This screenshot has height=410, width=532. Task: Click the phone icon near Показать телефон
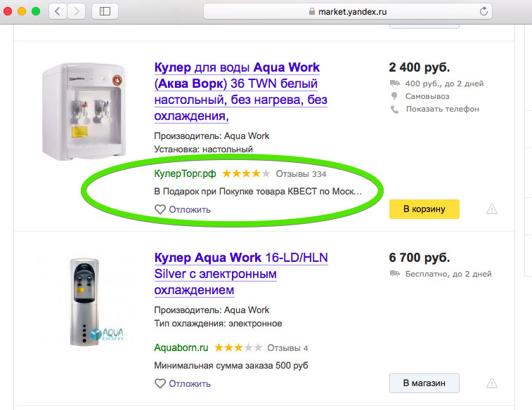[x=394, y=110]
